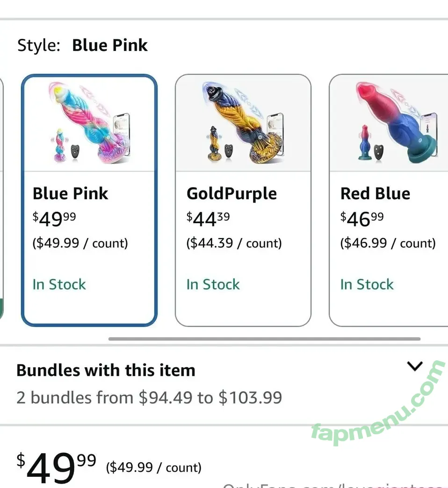The height and width of the screenshot is (488, 448).
Task: Click "In Stock" under Red Blue
Action: tap(367, 284)
